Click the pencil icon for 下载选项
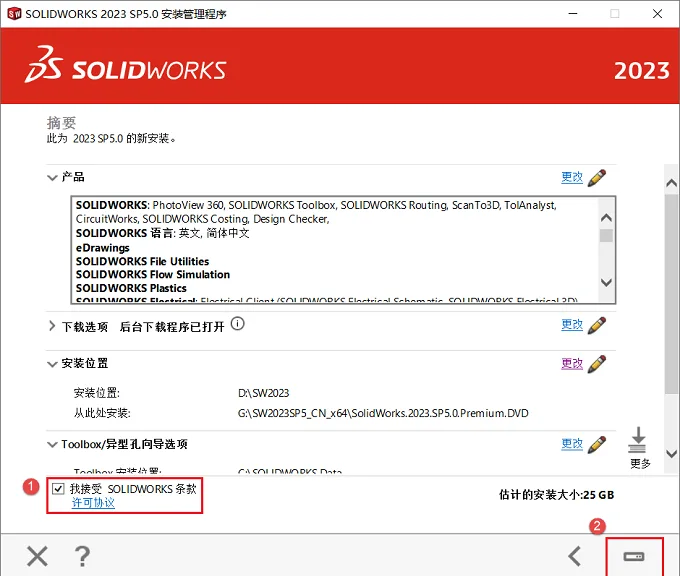The image size is (680, 576). click(x=597, y=325)
